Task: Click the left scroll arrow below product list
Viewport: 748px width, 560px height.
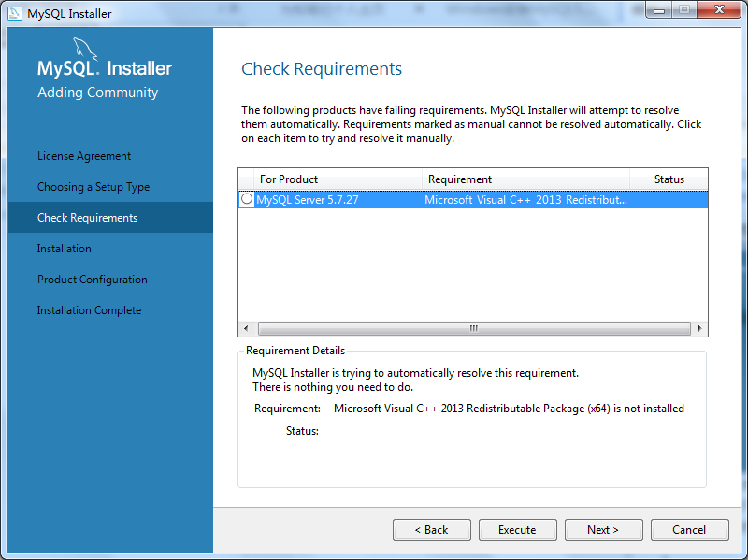Action: tap(245, 328)
